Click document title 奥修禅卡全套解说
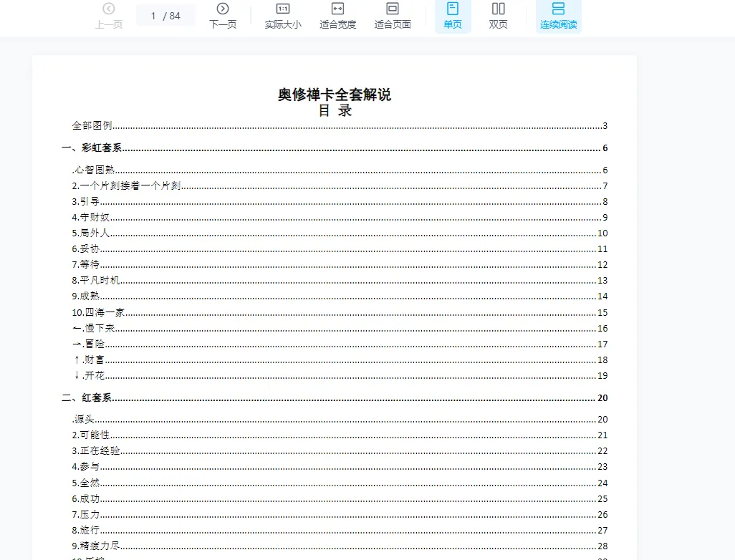 (x=335, y=95)
